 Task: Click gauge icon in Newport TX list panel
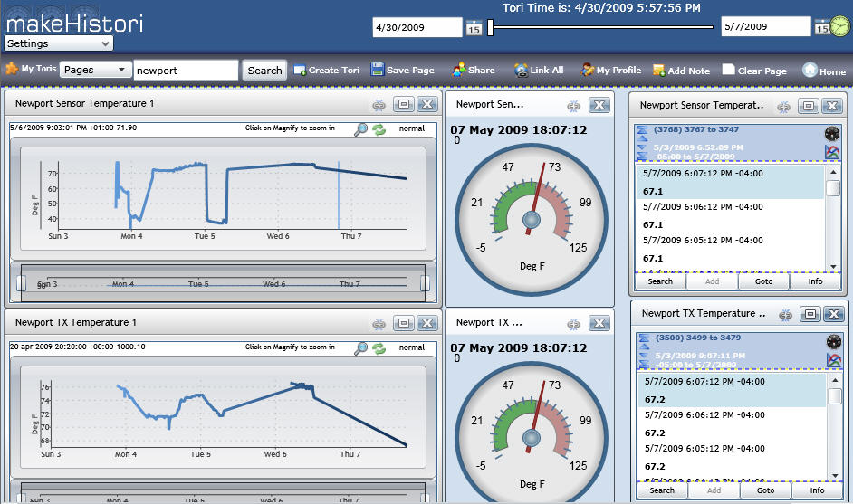834,341
